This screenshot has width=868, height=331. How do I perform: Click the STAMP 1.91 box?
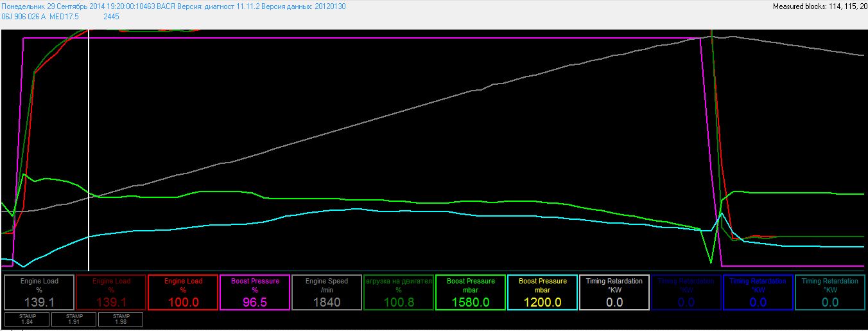coord(74,319)
